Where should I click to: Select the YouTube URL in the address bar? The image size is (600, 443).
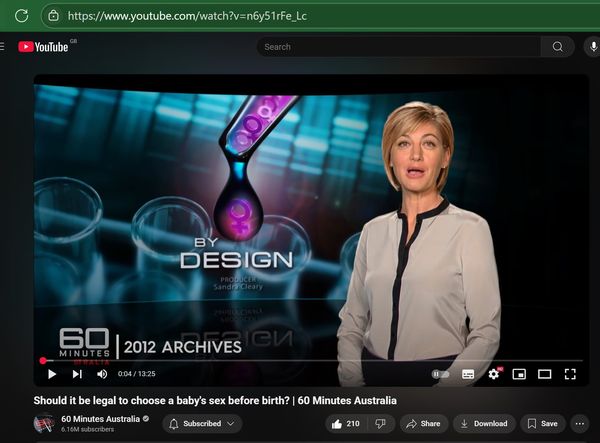[187, 16]
